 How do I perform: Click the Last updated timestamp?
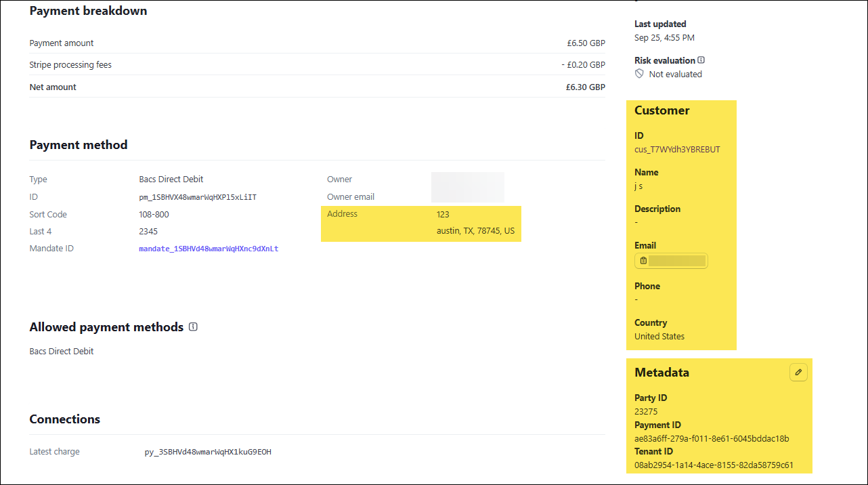pyautogui.click(x=664, y=38)
